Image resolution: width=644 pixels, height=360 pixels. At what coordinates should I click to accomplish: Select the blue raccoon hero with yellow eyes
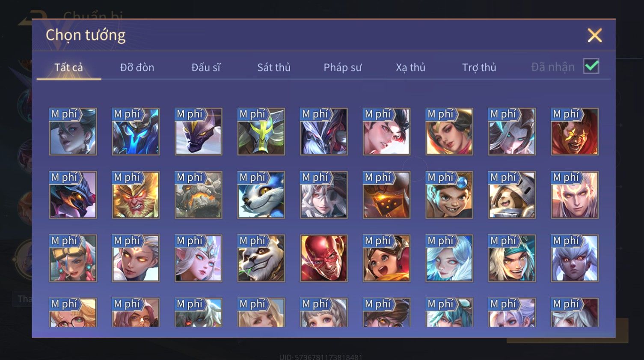coord(261,195)
